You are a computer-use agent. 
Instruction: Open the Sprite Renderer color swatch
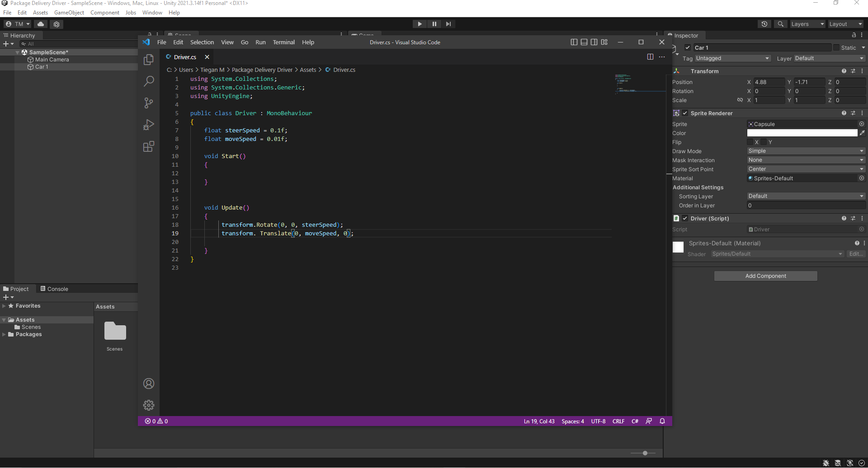coord(802,133)
